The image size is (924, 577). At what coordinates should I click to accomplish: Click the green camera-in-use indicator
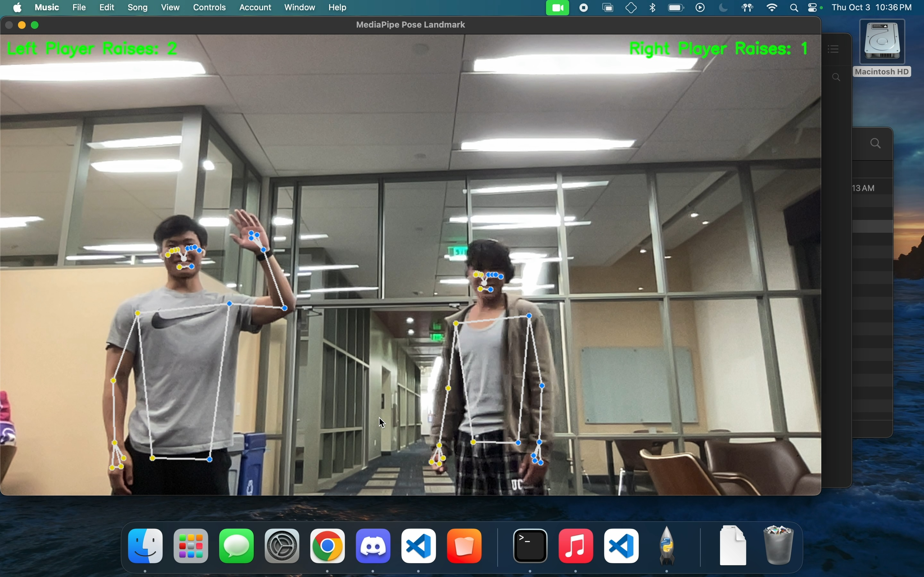point(558,8)
